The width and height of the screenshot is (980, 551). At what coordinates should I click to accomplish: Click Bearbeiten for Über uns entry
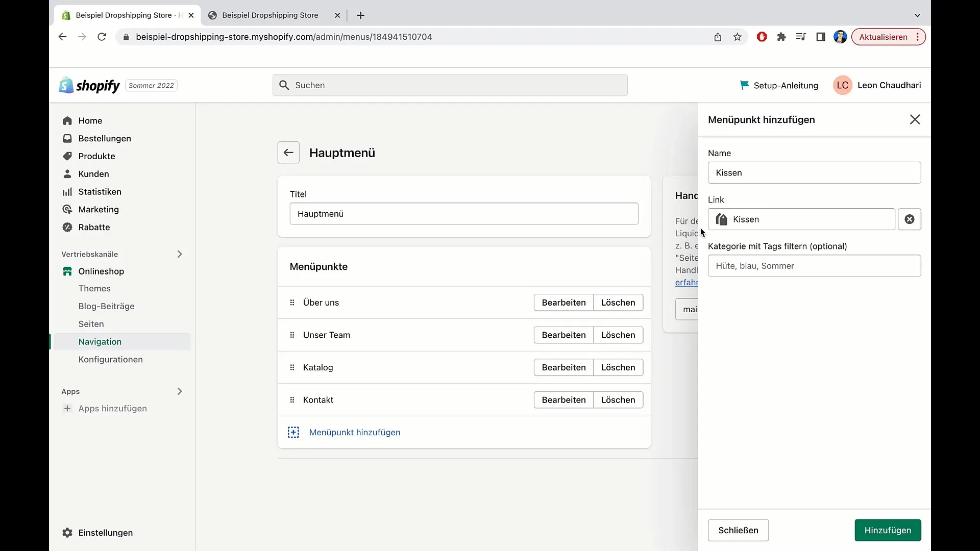564,302
